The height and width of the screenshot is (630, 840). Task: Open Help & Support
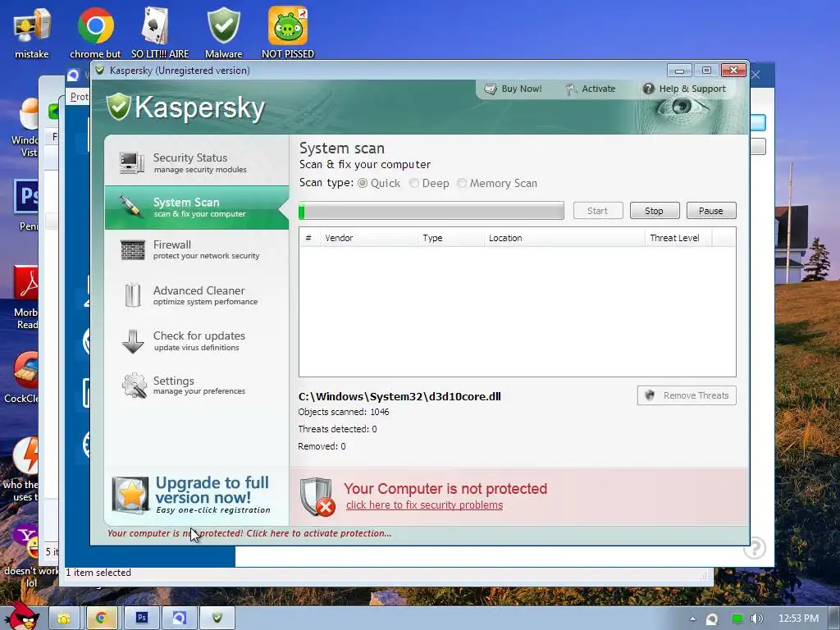685,89
